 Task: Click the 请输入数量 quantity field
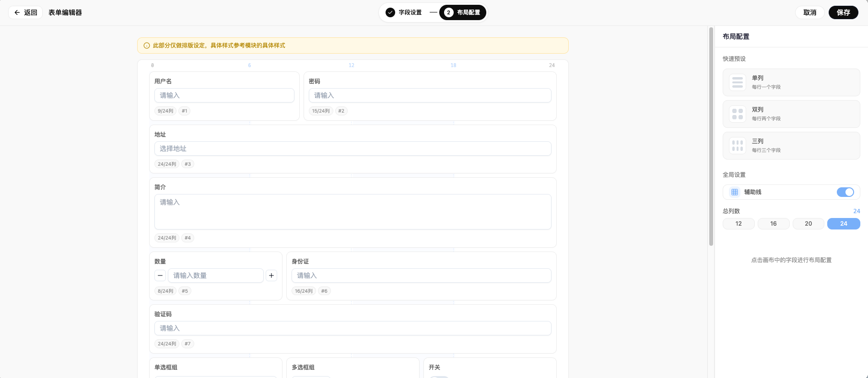216,275
